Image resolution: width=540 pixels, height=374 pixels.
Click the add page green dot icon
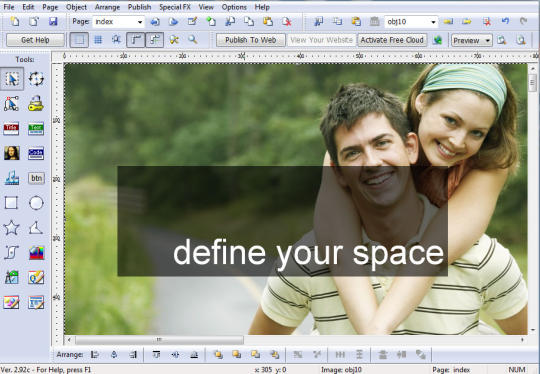211,21
